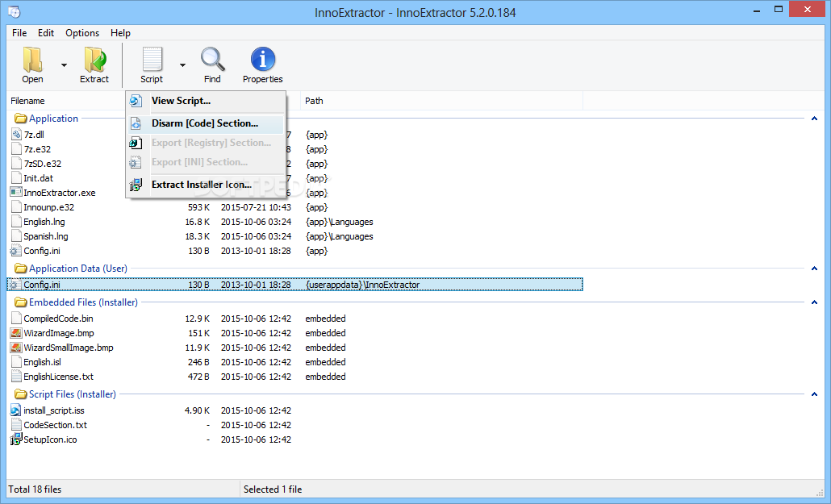Click the CodeSection.txt document icon
Image resolution: width=831 pixels, height=504 pixels.
pos(16,424)
